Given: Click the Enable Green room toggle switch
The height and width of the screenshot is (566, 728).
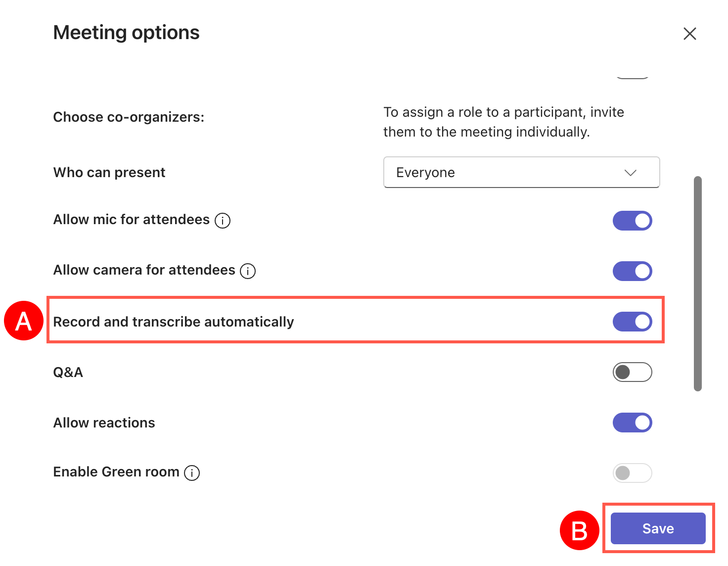Looking at the screenshot, I should (x=632, y=473).
